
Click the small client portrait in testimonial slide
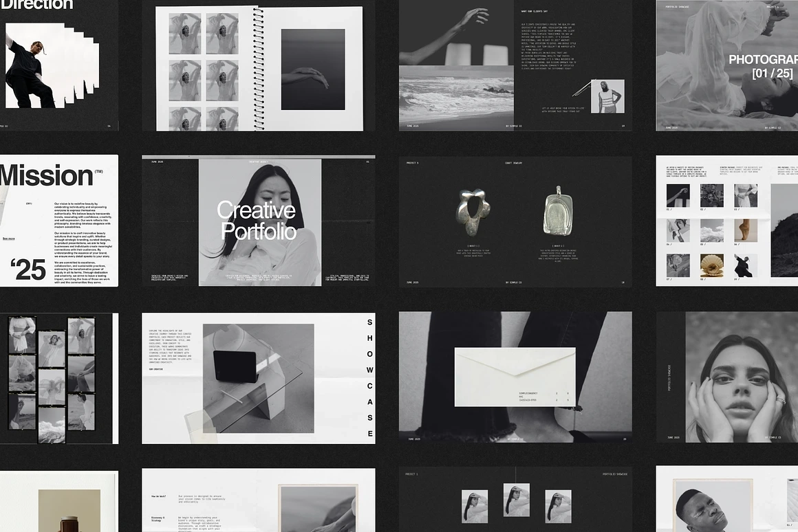(607, 96)
